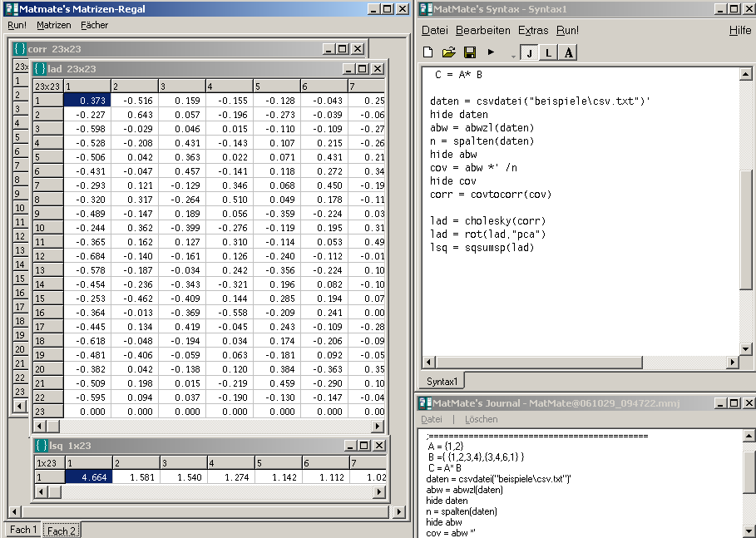Screen dimensions: 756x538
Task: Create a new syntax file
Action: tap(427, 52)
